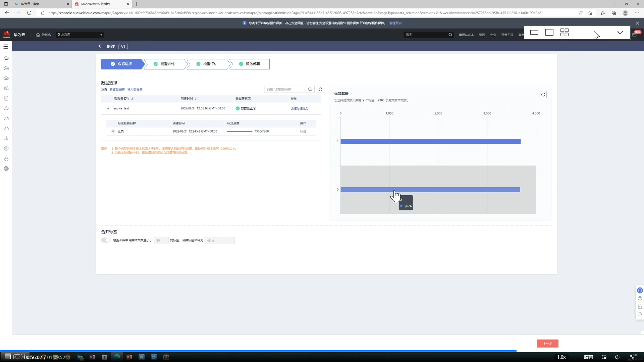Click the top bar search magnifier
This screenshot has width=644, height=362.
pos(450,35)
